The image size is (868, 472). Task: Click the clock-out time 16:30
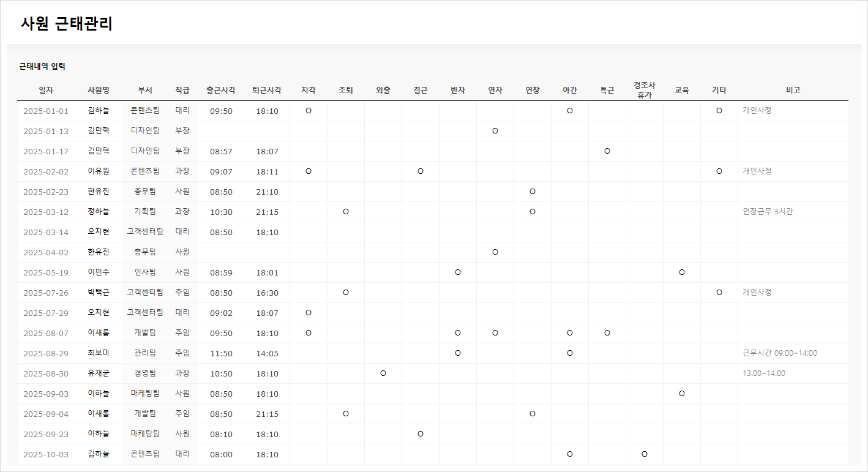tap(267, 293)
